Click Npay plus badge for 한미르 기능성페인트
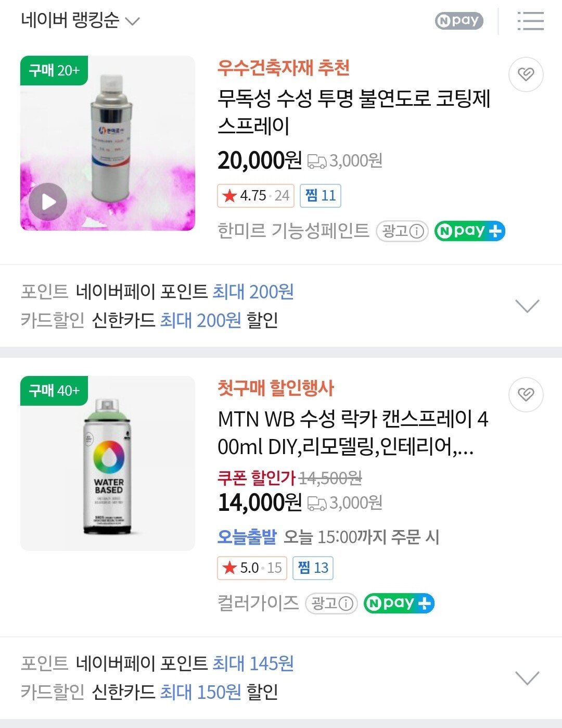Viewport: 562px width, 728px height. coord(469,231)
